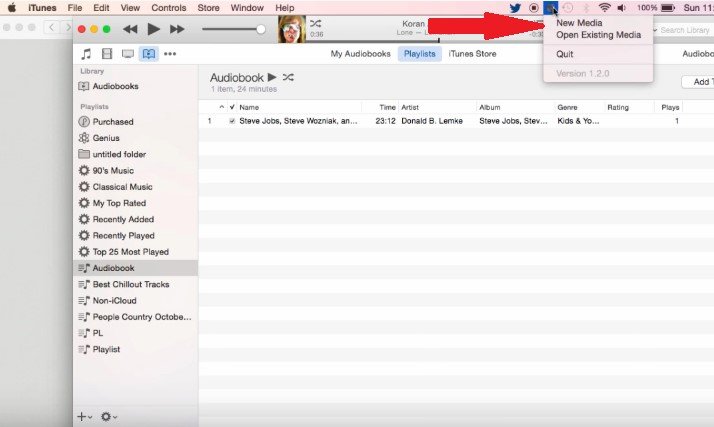Shuffle the Audiobook playlist from header
This screenshot has height=427, width=714.
[288, 77]
